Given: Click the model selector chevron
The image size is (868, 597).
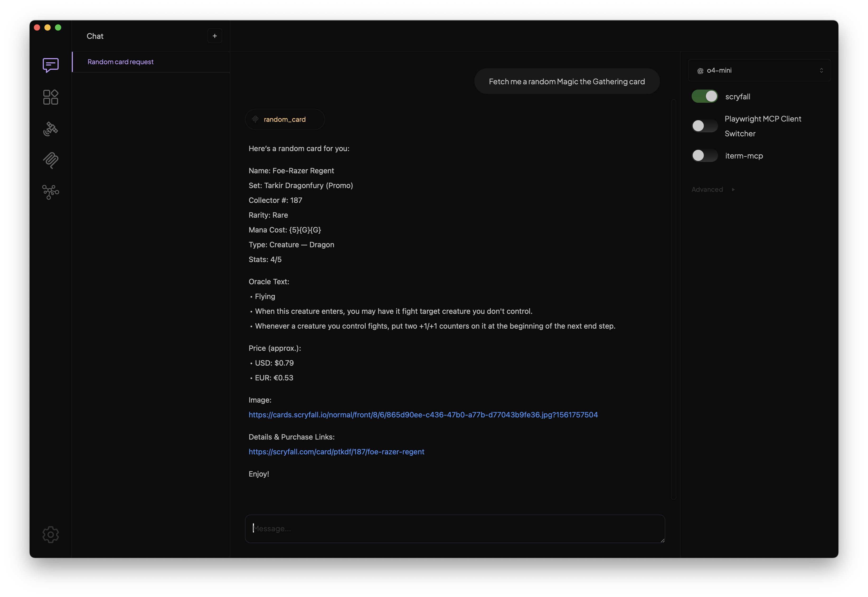Looking at the screenshot, I should pos(821,70).
